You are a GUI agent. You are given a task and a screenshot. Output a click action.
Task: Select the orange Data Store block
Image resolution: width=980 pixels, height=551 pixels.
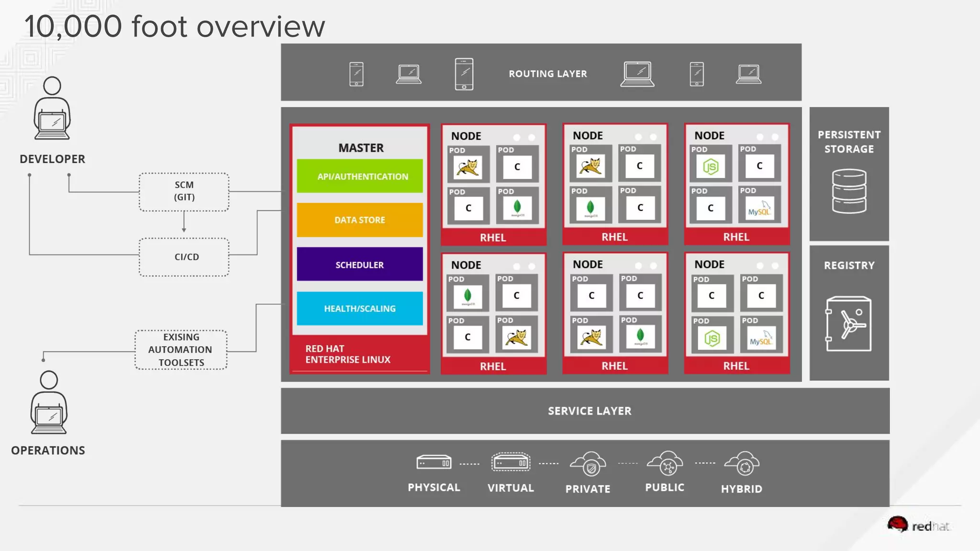pos(360,220)
